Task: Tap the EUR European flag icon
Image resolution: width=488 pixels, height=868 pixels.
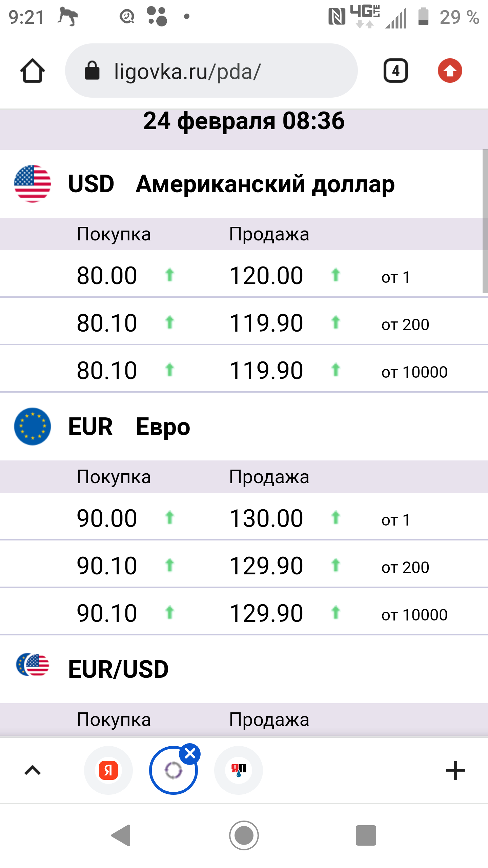Action: (33, 427)
